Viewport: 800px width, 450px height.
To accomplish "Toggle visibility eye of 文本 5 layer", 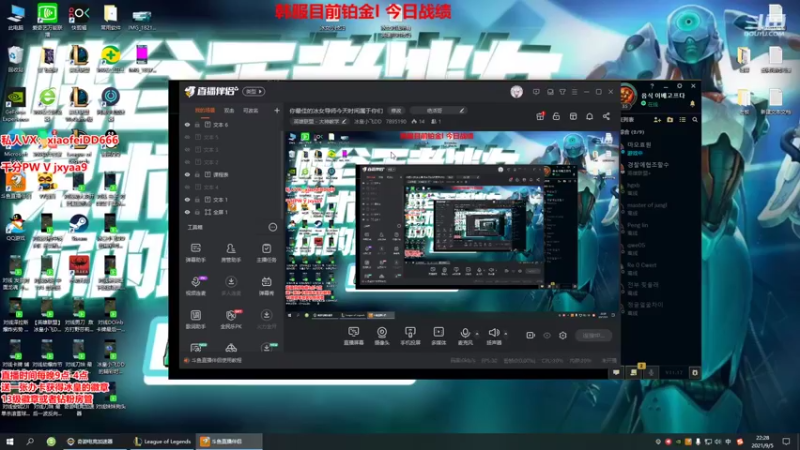I will click(187, 137).
